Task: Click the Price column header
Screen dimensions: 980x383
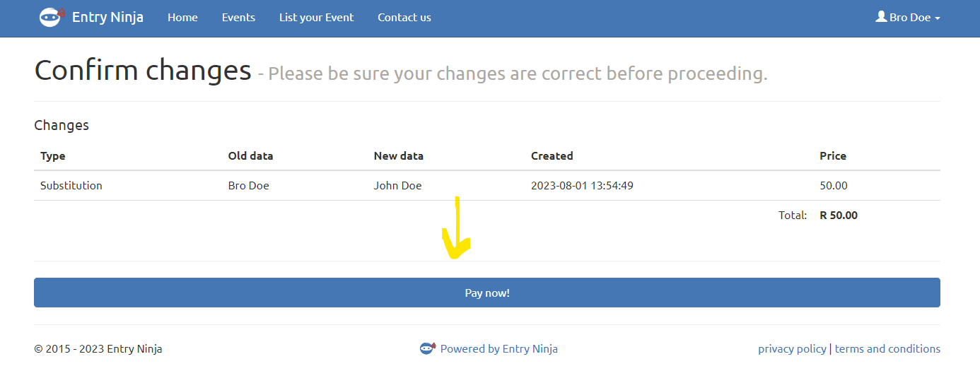Action: click(x=832, y=156)
